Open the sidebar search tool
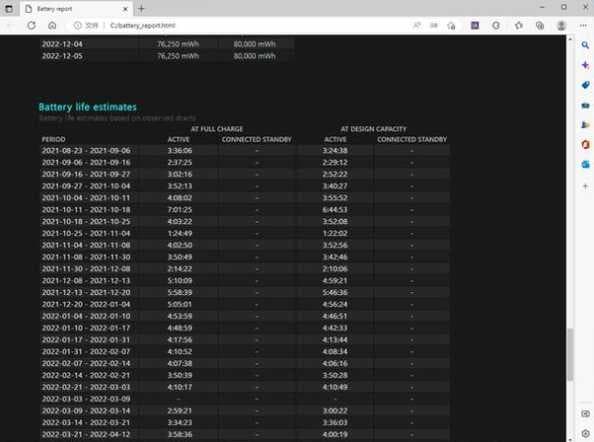Viewport: 594px width, 442px height. [585, 45]
